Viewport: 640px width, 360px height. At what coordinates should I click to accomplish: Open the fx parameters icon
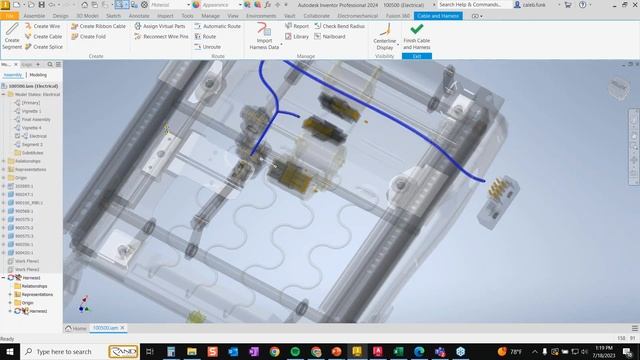click(267, 5)
